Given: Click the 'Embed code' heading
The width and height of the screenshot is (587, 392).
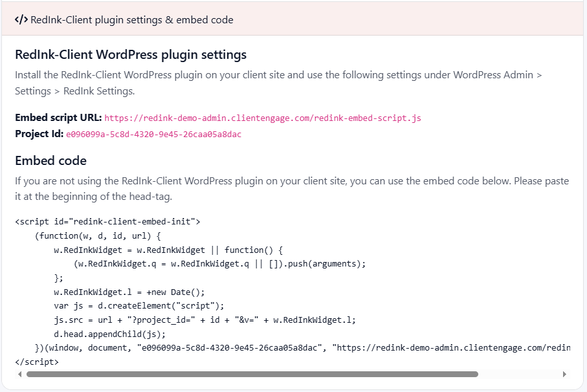Looking at the screenshot, I should [x=51, y=160].
